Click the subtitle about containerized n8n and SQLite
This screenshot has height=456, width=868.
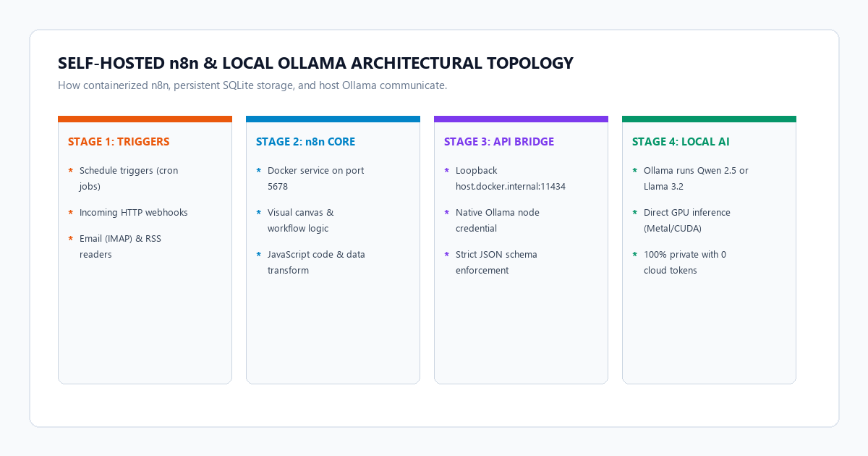tap(252, 85)
